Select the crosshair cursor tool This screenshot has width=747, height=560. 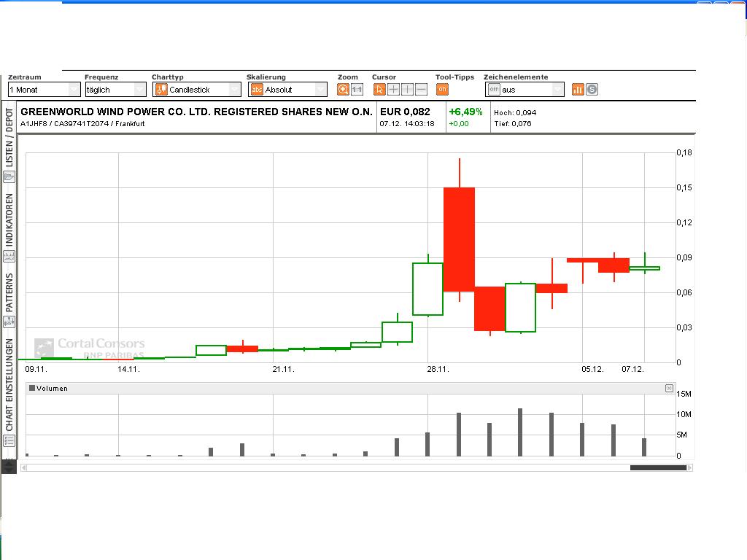coord(393,90)
